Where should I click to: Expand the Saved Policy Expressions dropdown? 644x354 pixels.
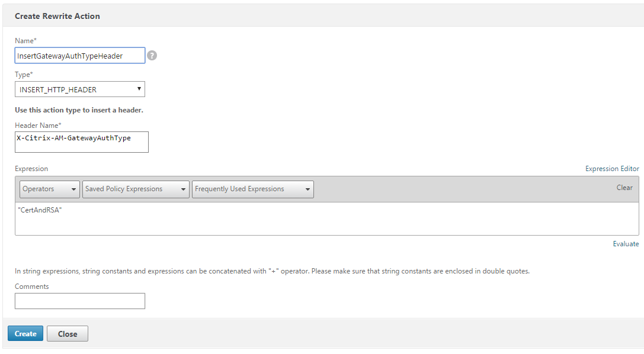pos(136,189)
